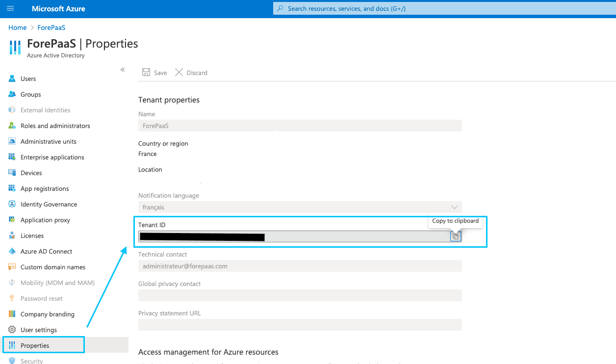The image size is (616, 364).
Task: Click the Global privacy contact field
Action: click(300, 295)
